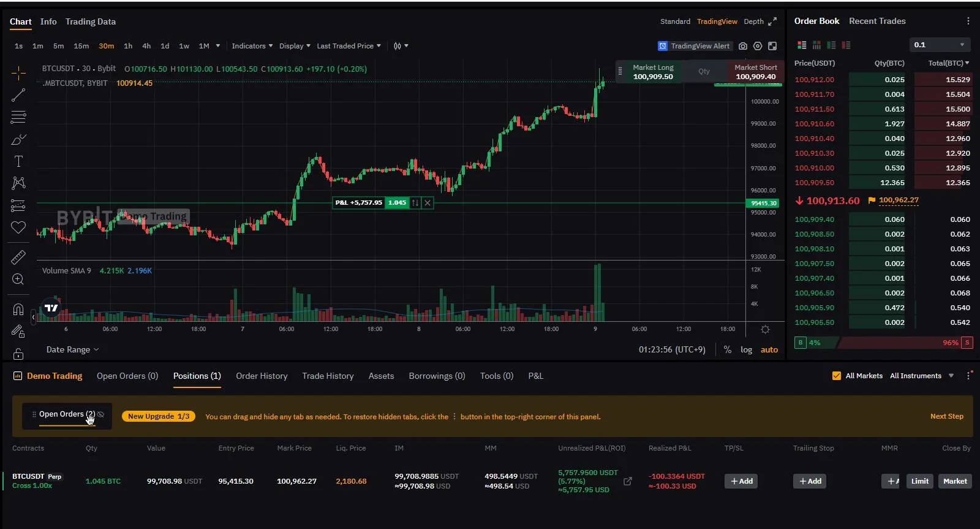Select the 1h timeframe

pos(128,46)
